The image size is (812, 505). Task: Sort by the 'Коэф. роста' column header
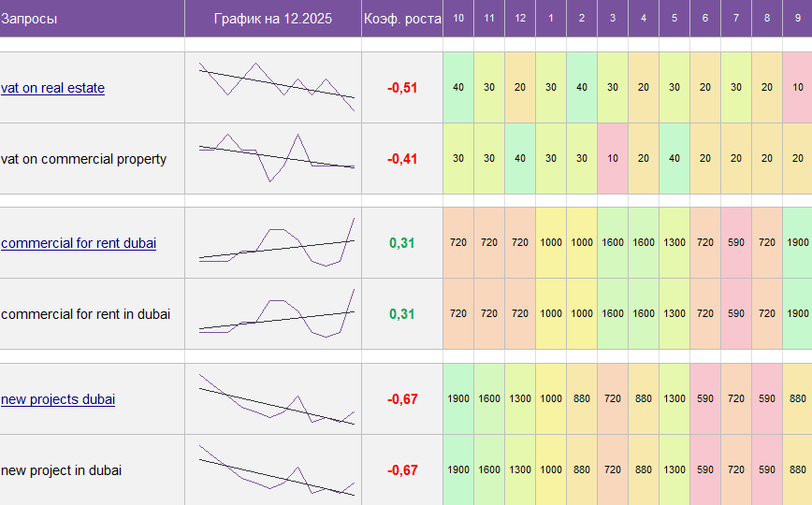(401, 18)
